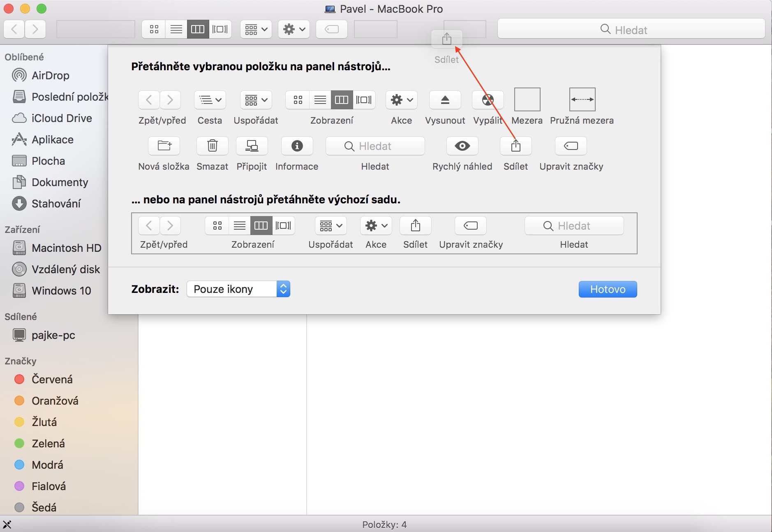Click the Pružná mezera flexible space item
This screenshot has width=772, height=532.
pos(582,100)
